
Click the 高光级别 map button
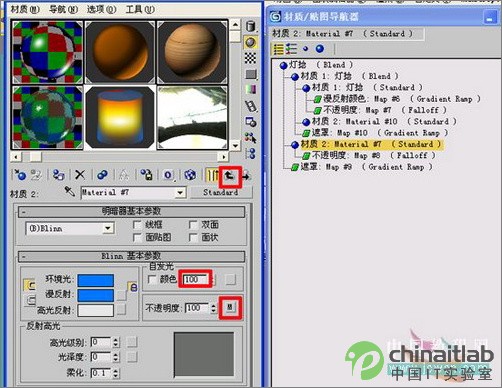coord(132,341)
